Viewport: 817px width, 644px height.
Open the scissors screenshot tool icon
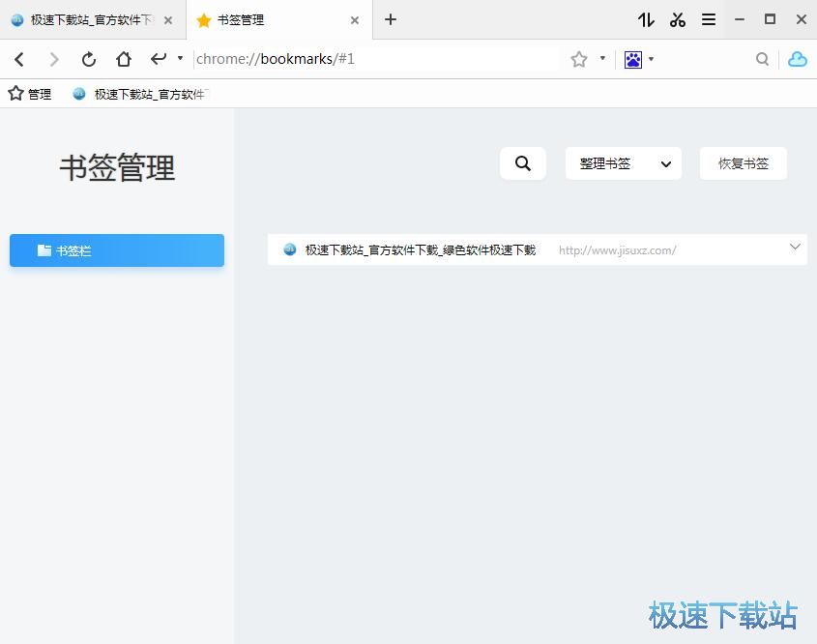click(678, 19)
